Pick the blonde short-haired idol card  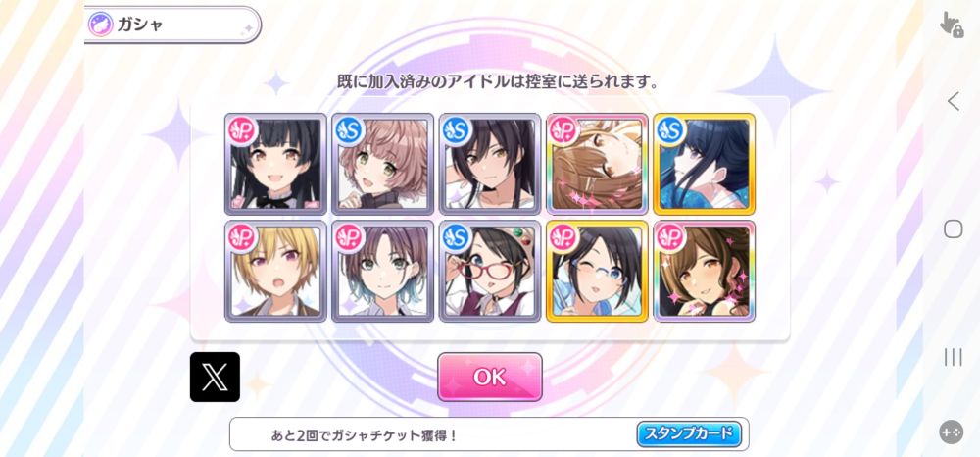[275, 272]
